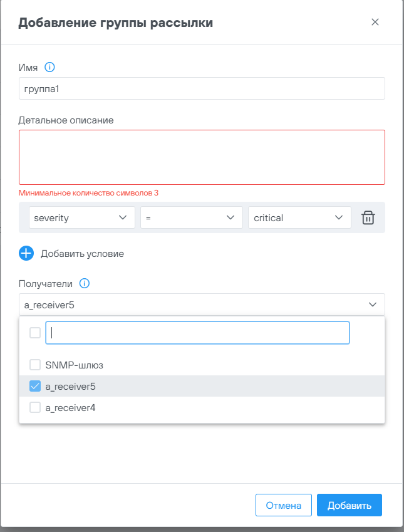Toggle the select-all checkbox beside search field

pos(35,333)
